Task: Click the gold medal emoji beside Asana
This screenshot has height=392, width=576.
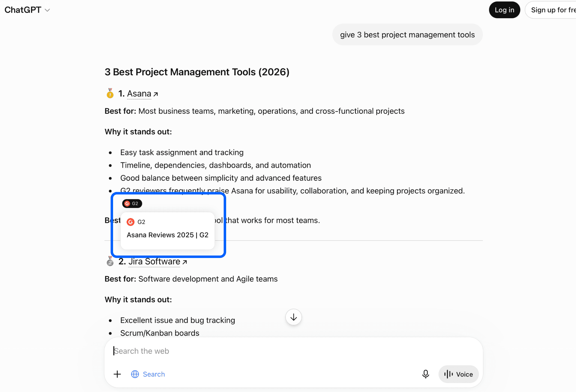Action: tap(110, 93)
